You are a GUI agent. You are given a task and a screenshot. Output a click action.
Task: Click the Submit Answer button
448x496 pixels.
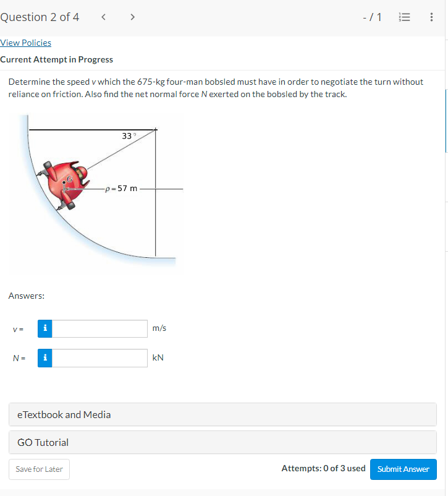[404, 469]
